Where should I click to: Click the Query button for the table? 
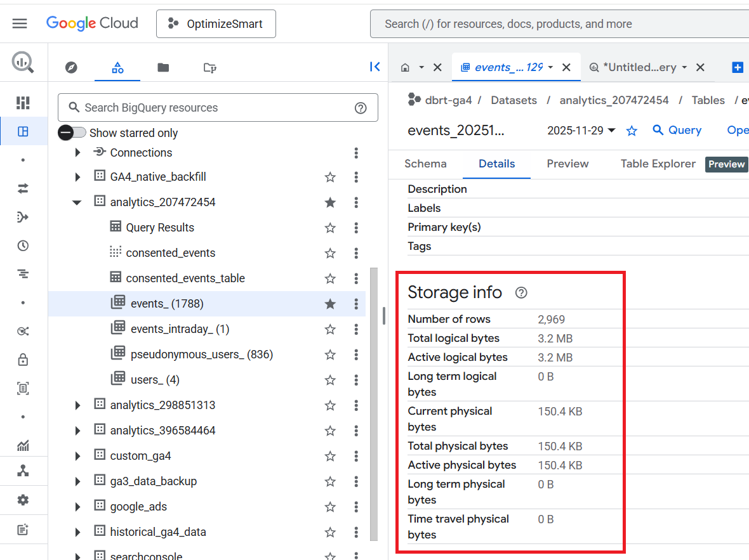tap(677, 130)
